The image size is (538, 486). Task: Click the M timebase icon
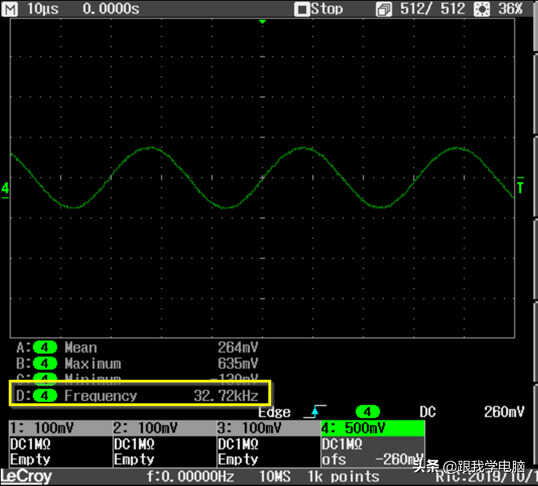tap(10, 9)
